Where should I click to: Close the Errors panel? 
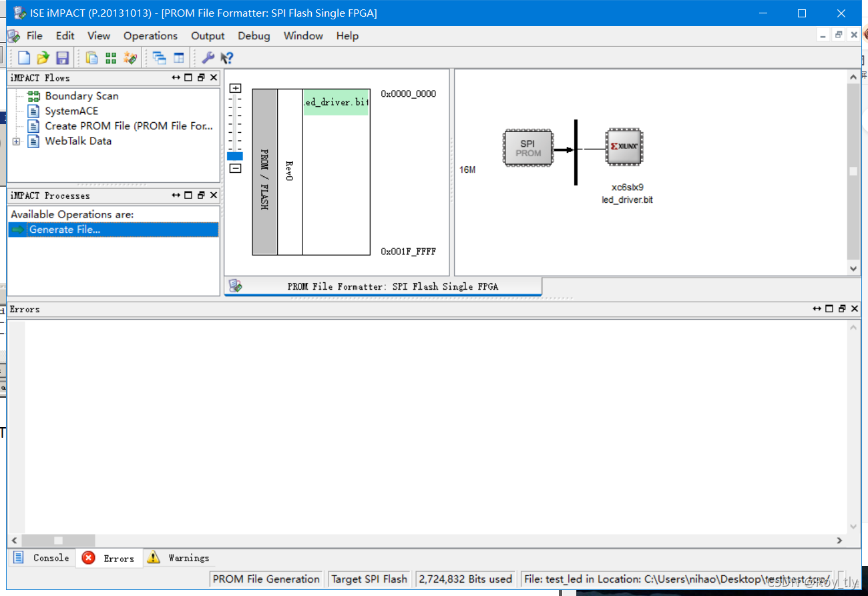pyautogui.click(x=855, y=308)
